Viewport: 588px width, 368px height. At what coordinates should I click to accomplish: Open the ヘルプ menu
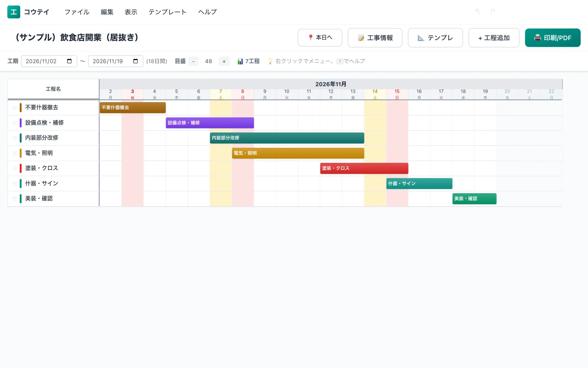207,12
